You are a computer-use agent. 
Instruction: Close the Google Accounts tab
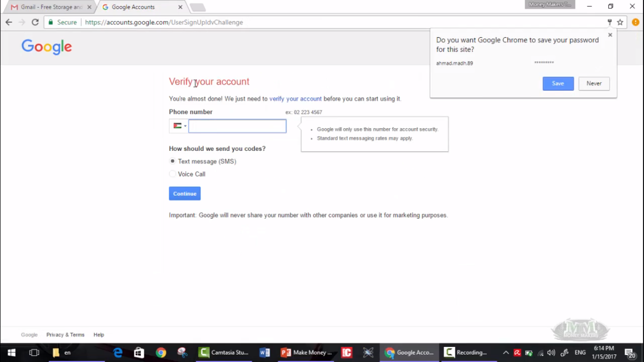(180, 7)
